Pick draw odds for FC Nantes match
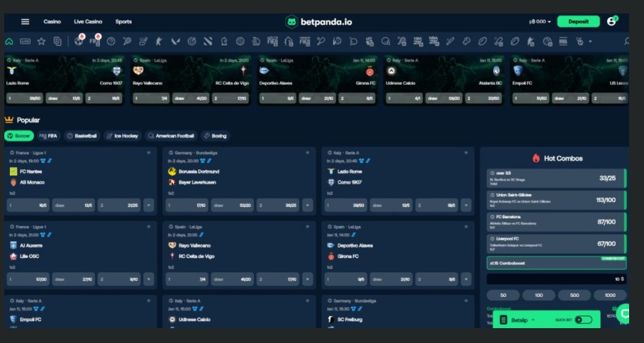The image size is (644, 343). (73, 205)
